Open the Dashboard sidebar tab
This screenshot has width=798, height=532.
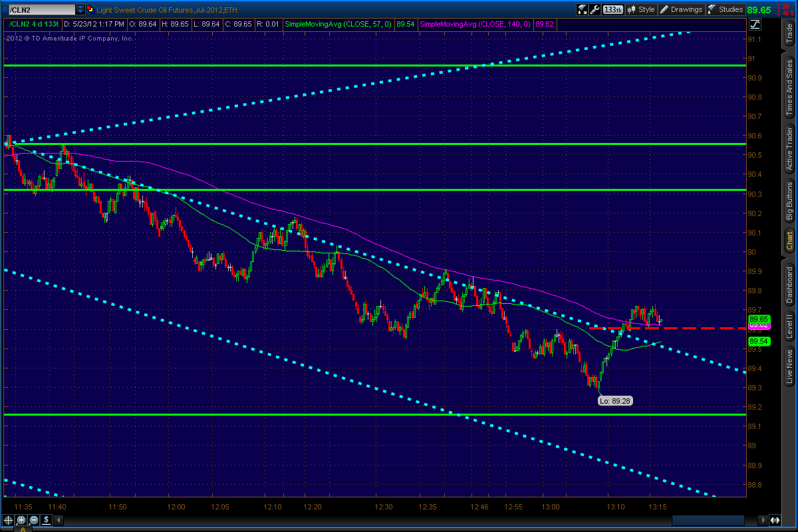(789, 284)
